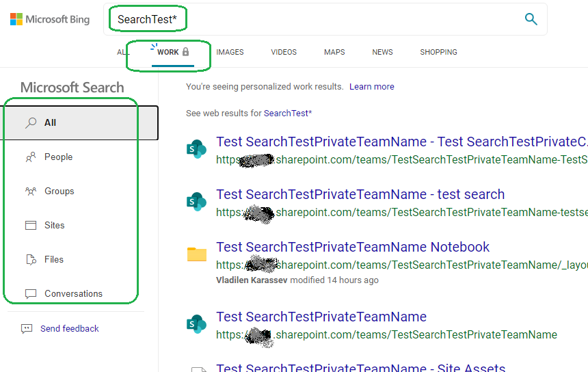Screen dimensions: 588x372
Task: Open the plain Test SearchTestPrivateTeamName result
Action: coord(321,317)
